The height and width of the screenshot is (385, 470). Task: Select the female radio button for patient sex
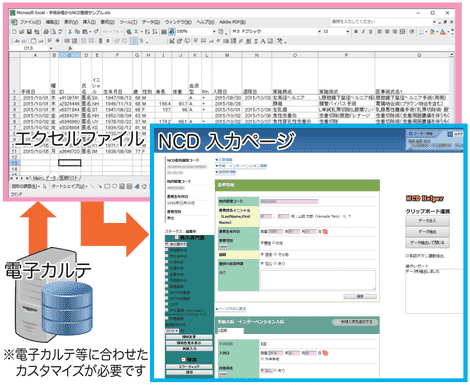tap(274, 243)
